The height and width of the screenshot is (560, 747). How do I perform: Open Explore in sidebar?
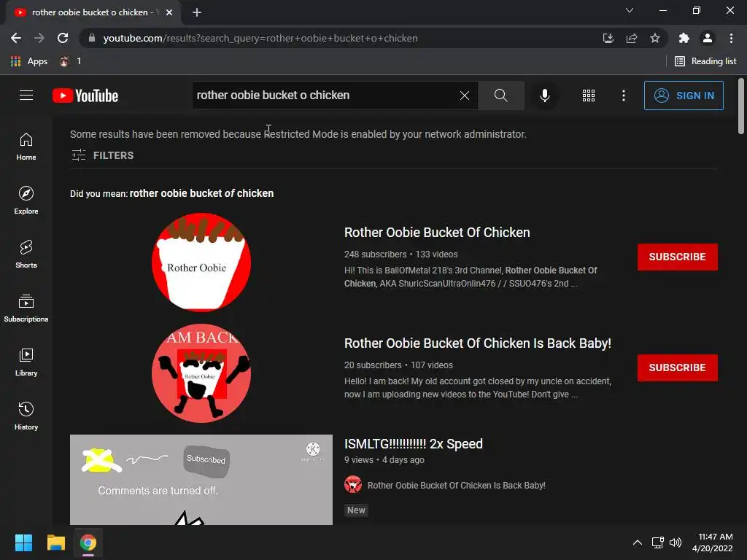(x=26, y=201)
